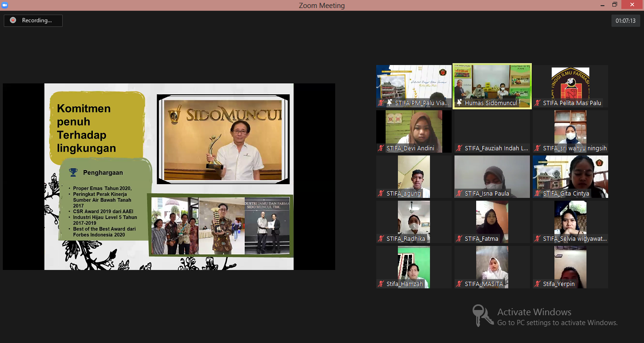Click the muted mic icon for STIFA_Gita Cintya
Screen dimensions: 644x343
tap(537, 193)
